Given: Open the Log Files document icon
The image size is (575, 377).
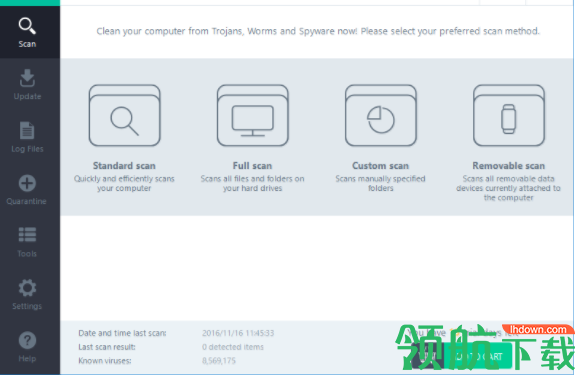Looking at the screenshot, I should [27, 130].
